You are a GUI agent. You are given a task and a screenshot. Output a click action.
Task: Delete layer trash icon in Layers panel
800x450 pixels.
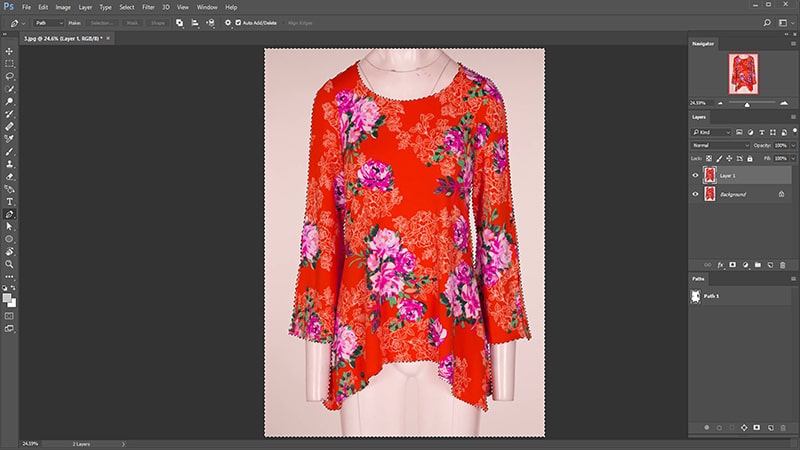(x=783, y=265)
